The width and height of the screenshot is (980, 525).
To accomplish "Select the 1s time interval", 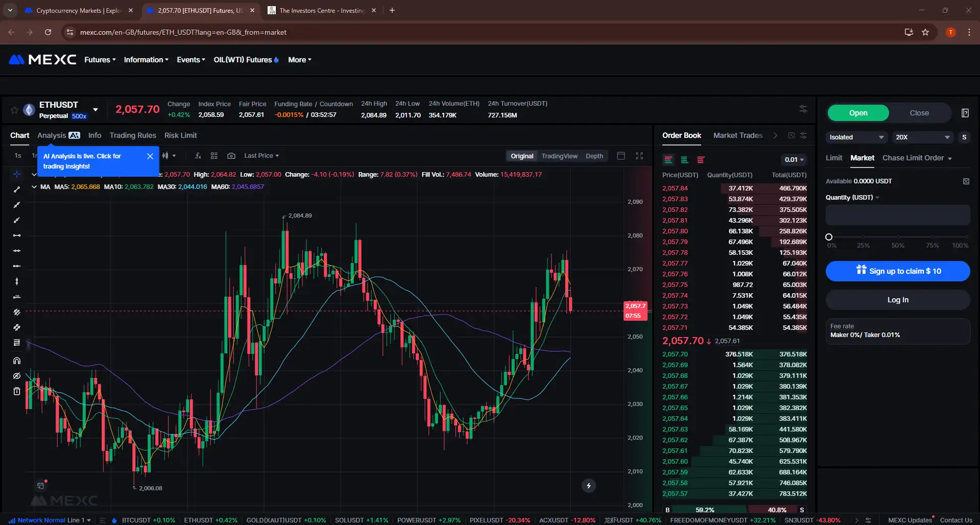I will tap(18, 156).
